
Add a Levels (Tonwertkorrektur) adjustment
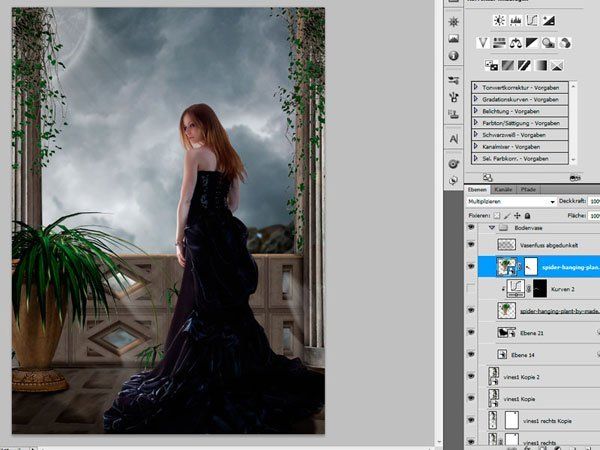(515, 20)
